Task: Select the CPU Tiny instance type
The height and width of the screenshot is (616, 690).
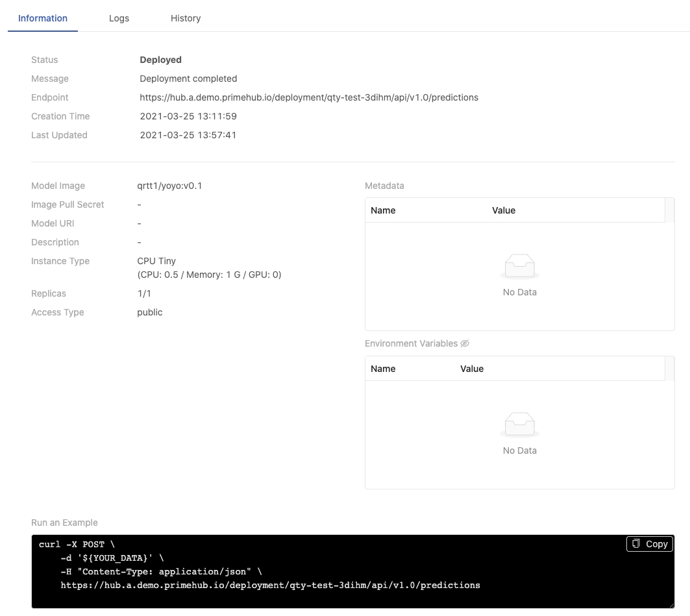Action: (x=156, y=261)
